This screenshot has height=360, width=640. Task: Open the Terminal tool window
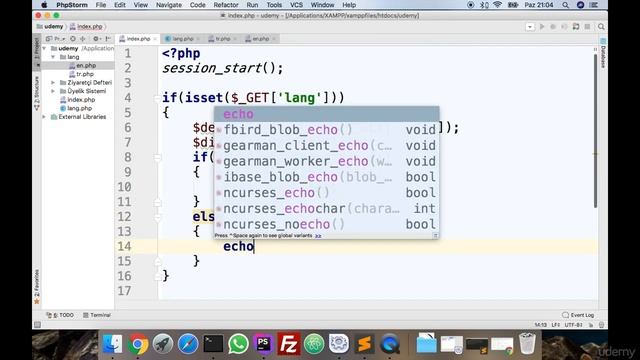pyautogui.click(x=97, y=315)
